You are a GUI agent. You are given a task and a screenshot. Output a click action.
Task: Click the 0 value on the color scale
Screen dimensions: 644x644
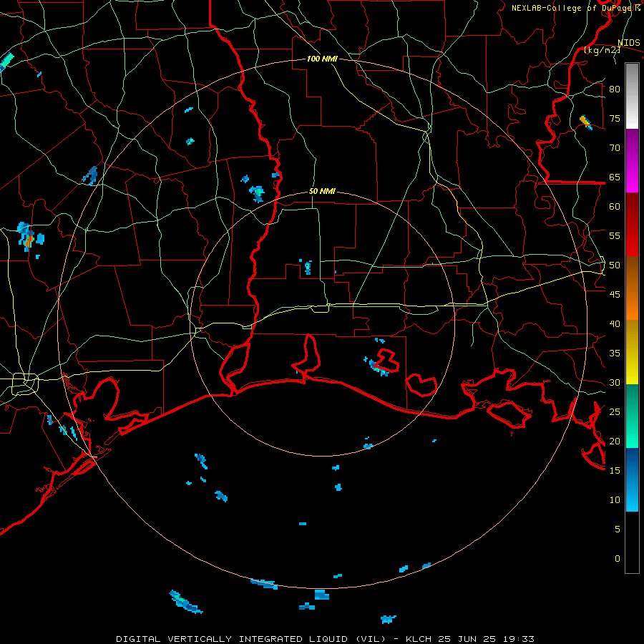pyautogui.click(x=618, y=559)
